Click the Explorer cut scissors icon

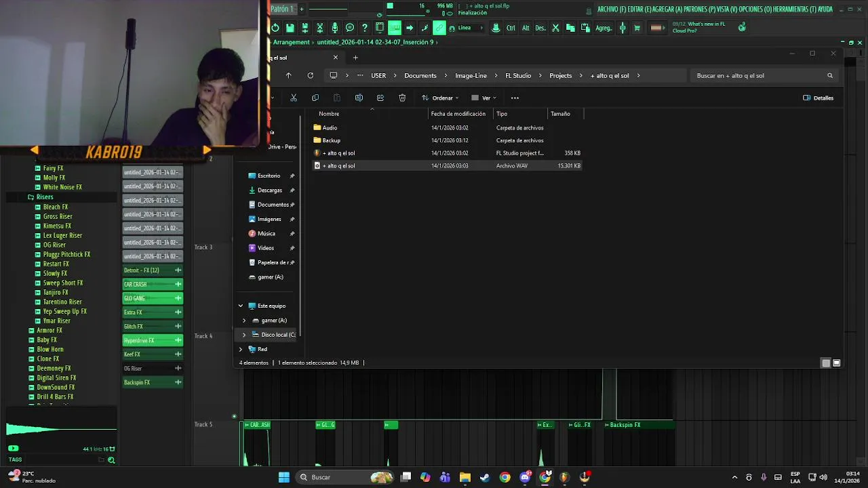tap(294, 98)
